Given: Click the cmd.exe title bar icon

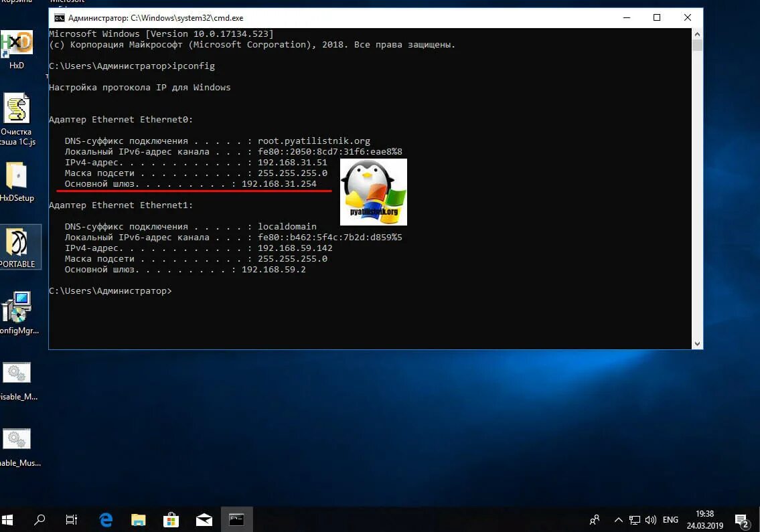Looking at the screenshot, I should tap(59, 18).
